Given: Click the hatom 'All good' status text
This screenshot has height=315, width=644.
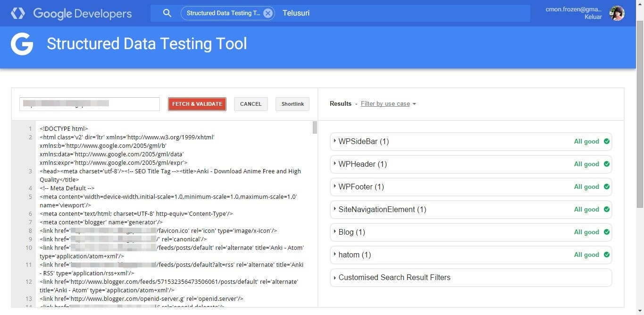Looking at the screenshot, I should [x=586, y=255].
